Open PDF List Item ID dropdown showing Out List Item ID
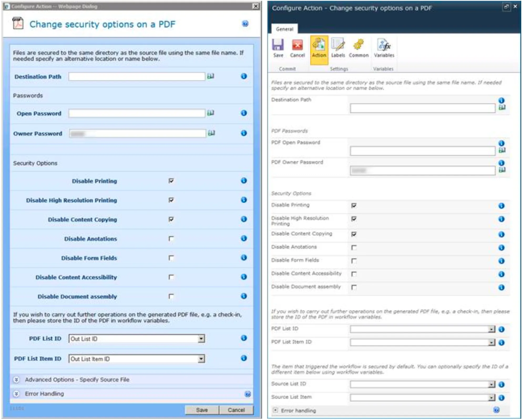522x420 pixels. (x=137, y=359)
